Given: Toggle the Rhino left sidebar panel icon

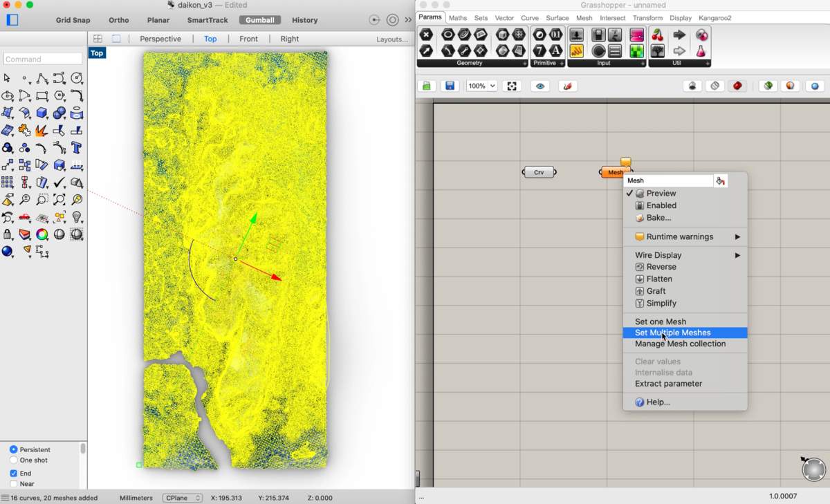Looking at the screenshot, I should tap(12, 20).
